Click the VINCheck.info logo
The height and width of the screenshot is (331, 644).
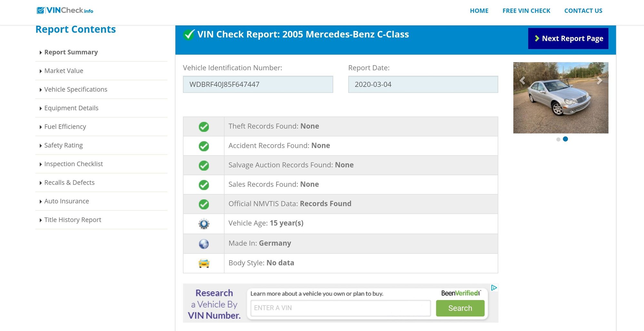65,10
